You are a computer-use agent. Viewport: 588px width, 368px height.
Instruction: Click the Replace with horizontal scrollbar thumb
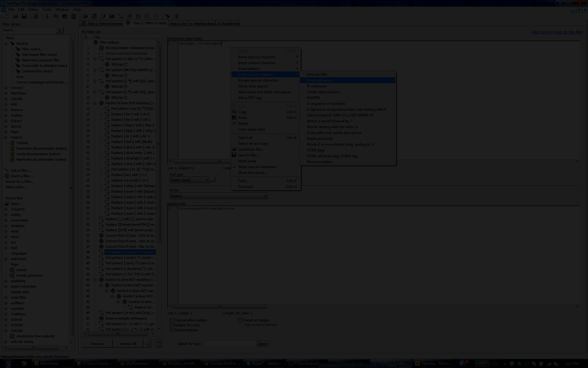pyautogui.click(x=220, y=306)
